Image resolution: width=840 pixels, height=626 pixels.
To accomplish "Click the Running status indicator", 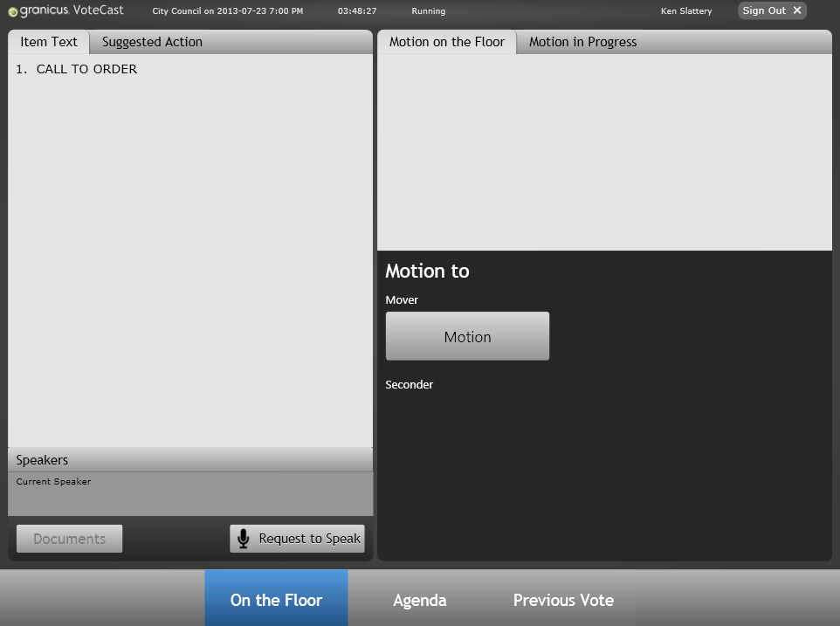I will click(427, 11).
